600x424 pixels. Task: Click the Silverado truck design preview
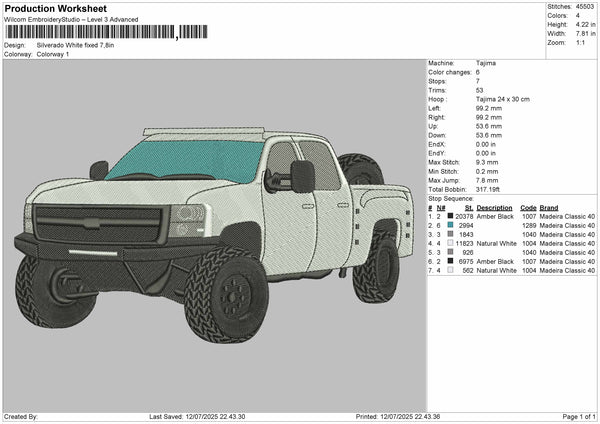(214, 234)
